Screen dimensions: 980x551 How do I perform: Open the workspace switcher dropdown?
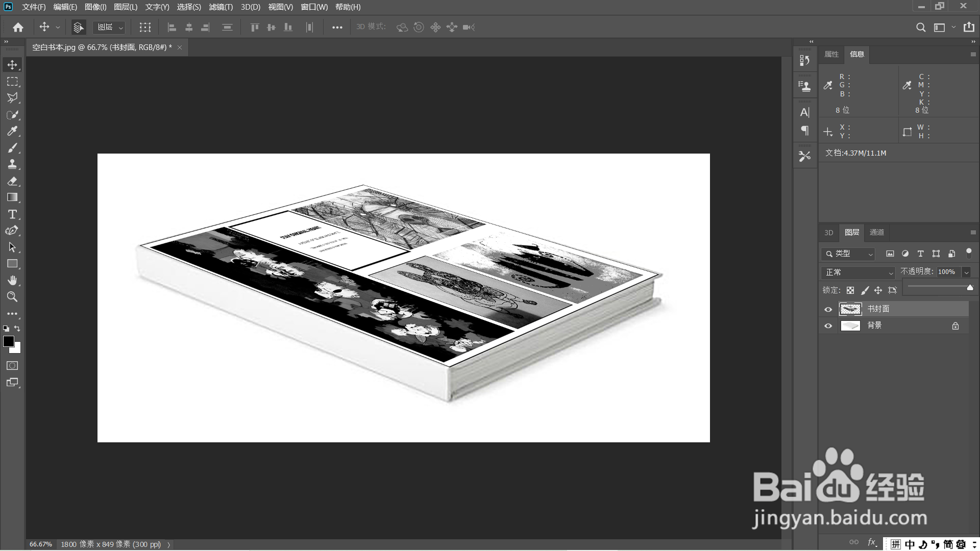[944, 28]
